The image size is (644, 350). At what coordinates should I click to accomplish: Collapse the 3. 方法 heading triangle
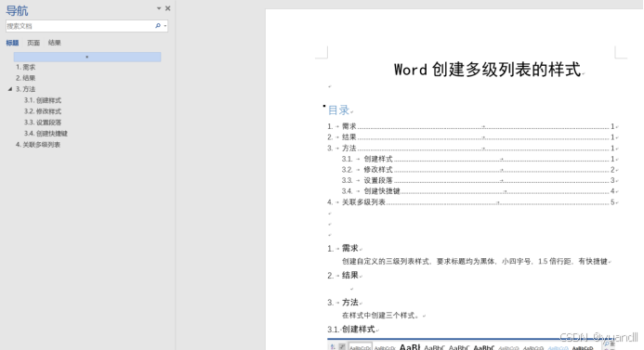click(10, 89)
